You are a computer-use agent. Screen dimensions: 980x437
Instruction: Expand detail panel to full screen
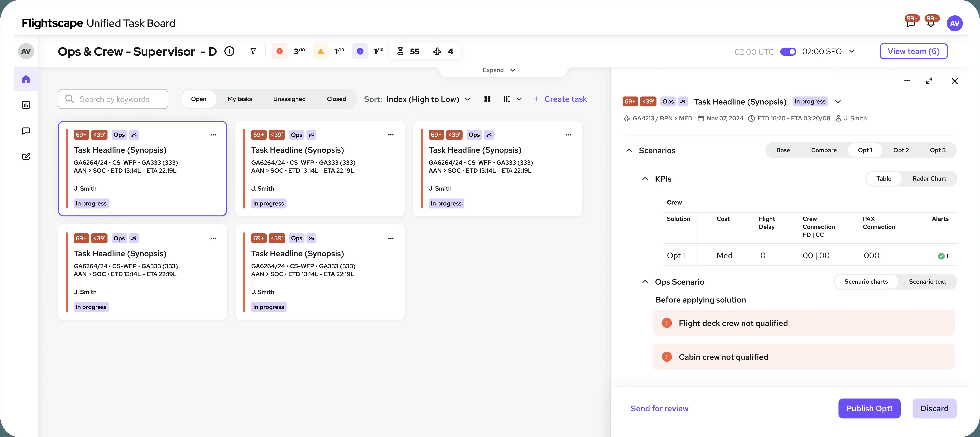(x=929, y=81)
